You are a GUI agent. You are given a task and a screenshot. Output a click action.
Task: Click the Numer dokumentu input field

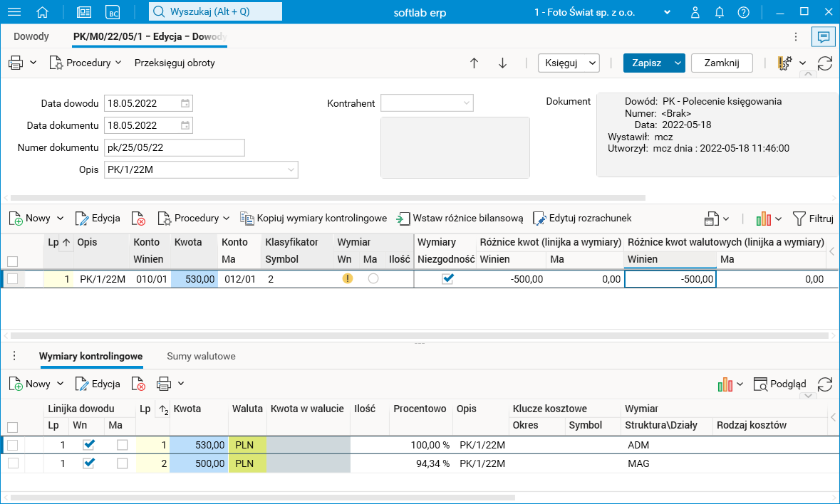click(174, 147)
